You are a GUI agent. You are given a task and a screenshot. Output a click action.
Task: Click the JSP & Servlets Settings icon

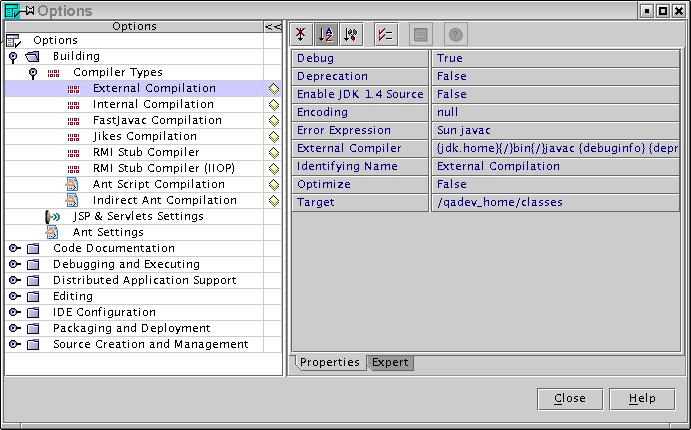click(x=54, y=216)
